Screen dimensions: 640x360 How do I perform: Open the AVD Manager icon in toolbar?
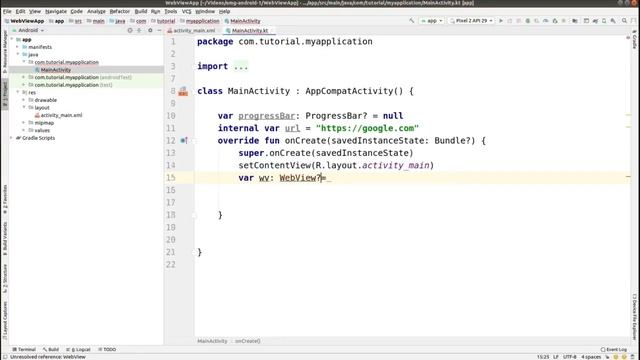604,20
